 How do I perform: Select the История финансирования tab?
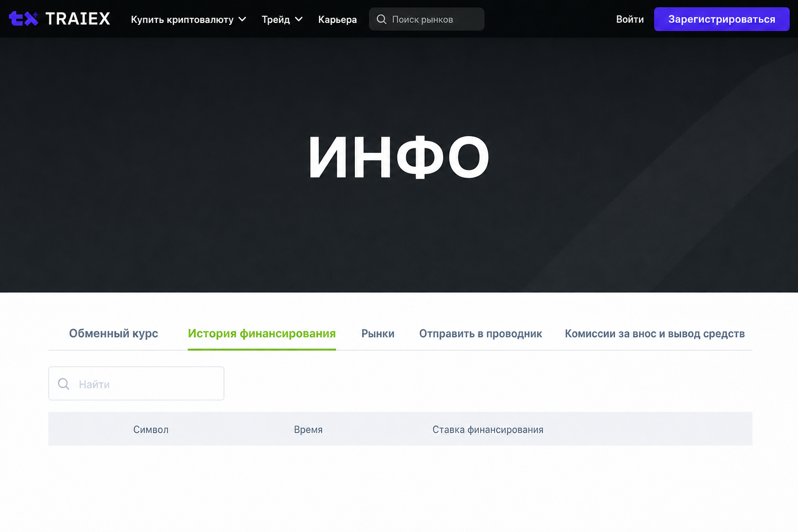tap(262, 334)
